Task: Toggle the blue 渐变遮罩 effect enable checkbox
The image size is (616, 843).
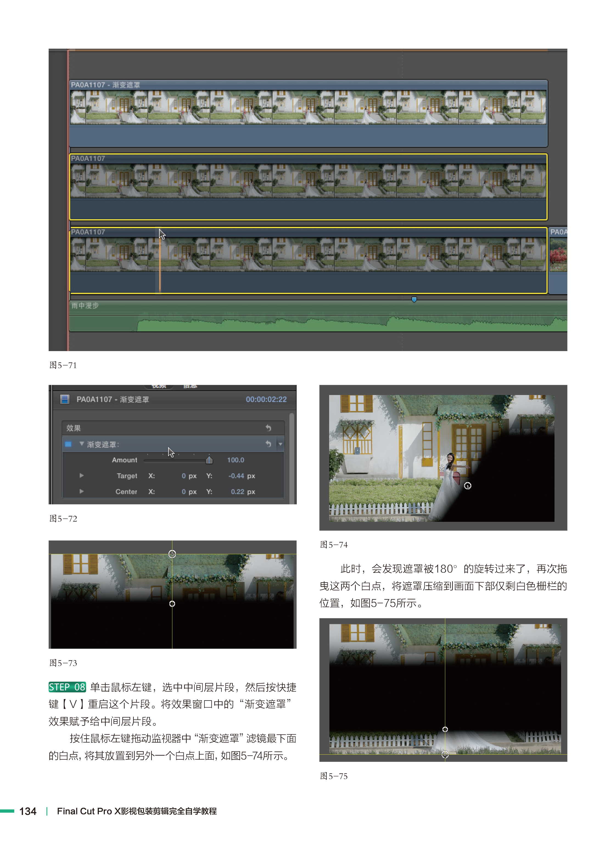Action: tap(68, 444)
